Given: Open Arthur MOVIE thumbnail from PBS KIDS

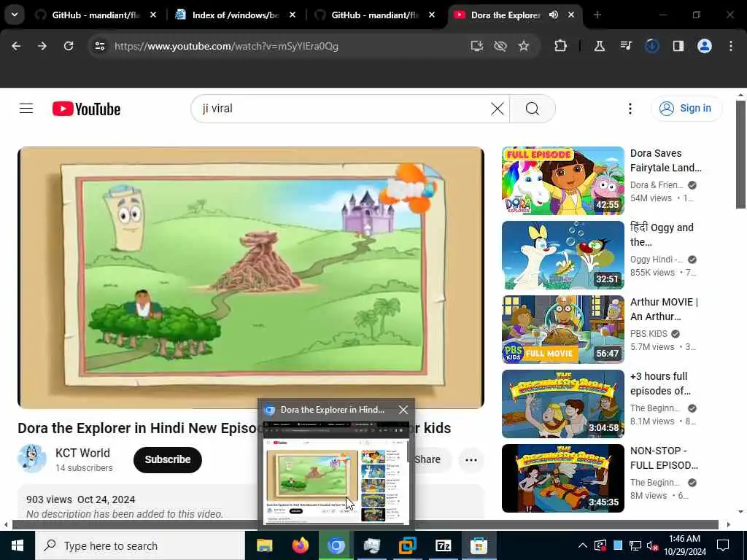Looking at the screenshot, I should (562, 329).
